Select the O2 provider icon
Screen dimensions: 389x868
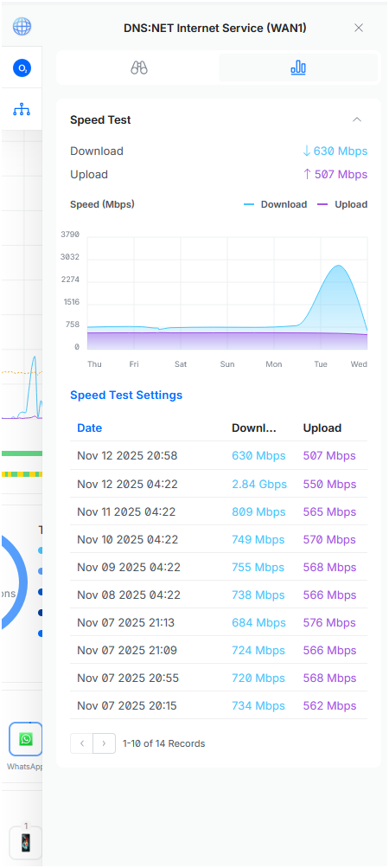22,68
